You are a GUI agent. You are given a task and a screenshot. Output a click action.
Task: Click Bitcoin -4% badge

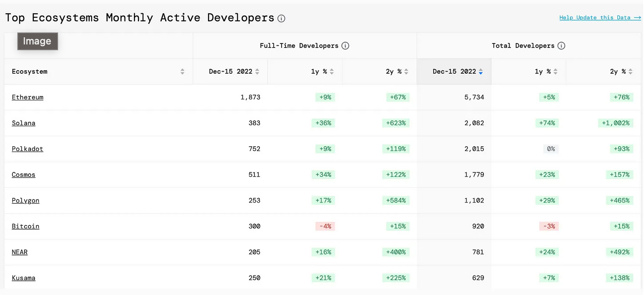click(x=325, y=226)
